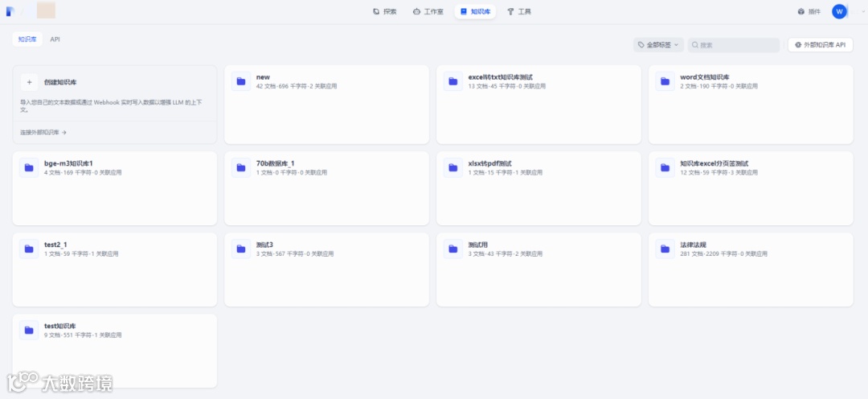Click folder icon of new knowledge base
Screen dimensions: 868x399
[241, 81]
